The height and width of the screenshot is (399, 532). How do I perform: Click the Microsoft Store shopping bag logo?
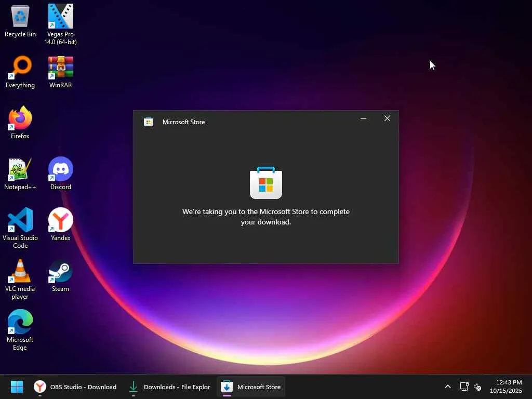click(x=266, y=182)
